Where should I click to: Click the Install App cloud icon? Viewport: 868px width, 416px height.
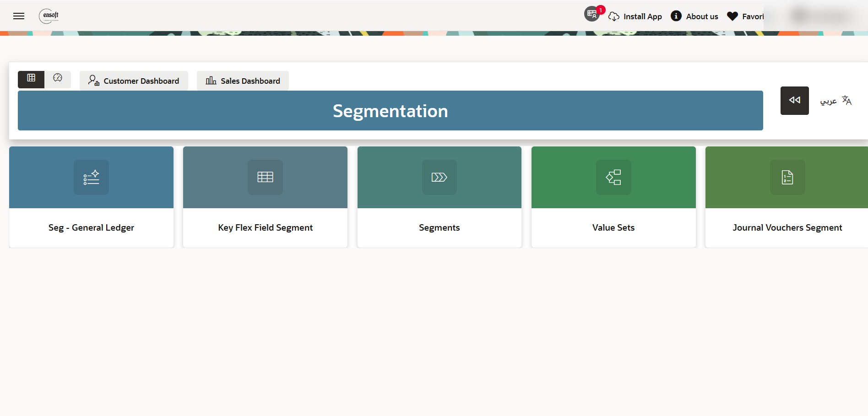click(x=614, y=16)
